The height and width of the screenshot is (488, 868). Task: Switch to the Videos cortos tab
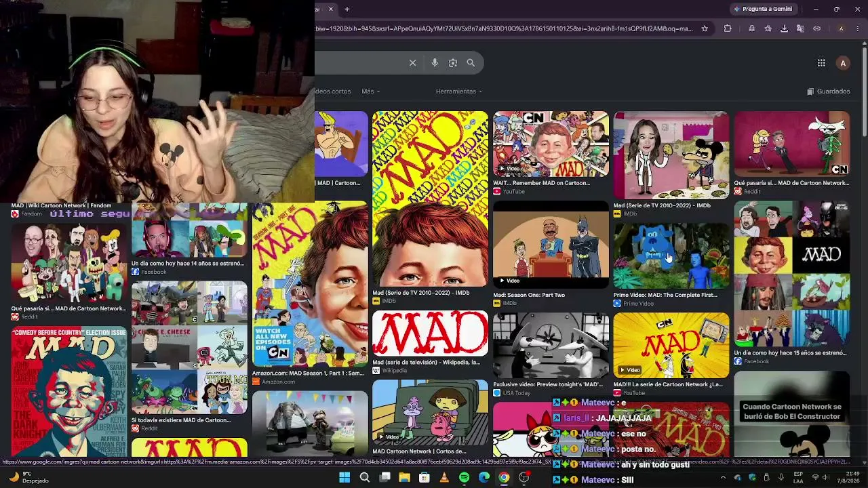pos(333,91)
